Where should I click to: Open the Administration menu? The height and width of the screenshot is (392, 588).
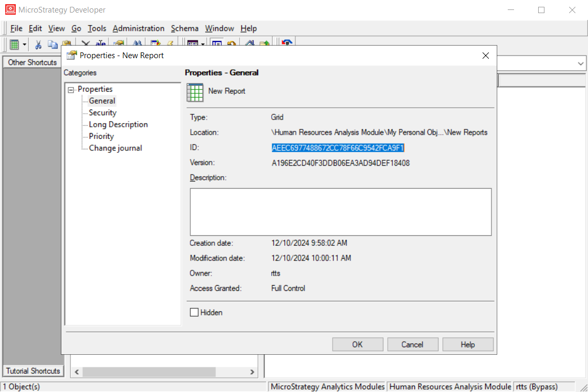[138, 28]
